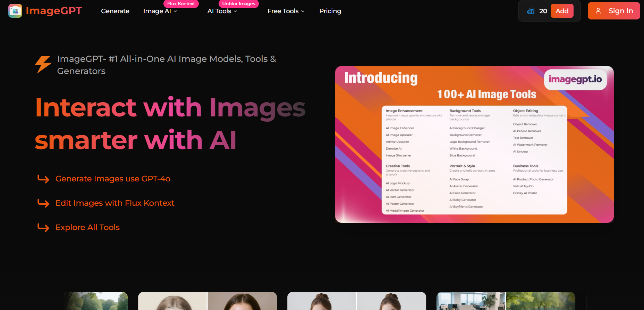Image resolution: width=644 pixels, height=310 pixels.
Task: Click the office and park preview thumbnail
Action: [506, 301]
